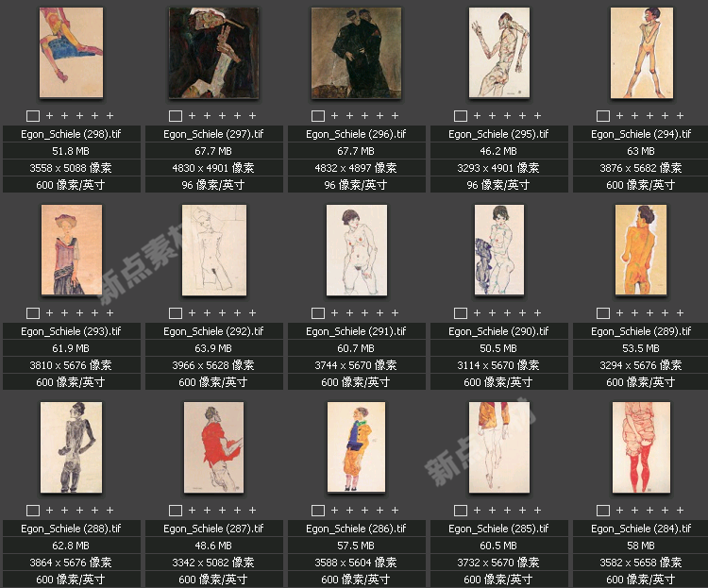Click the file name Egon_Schiele (284).tif
This screenshot has height=588, width=708.
point(641,529)
